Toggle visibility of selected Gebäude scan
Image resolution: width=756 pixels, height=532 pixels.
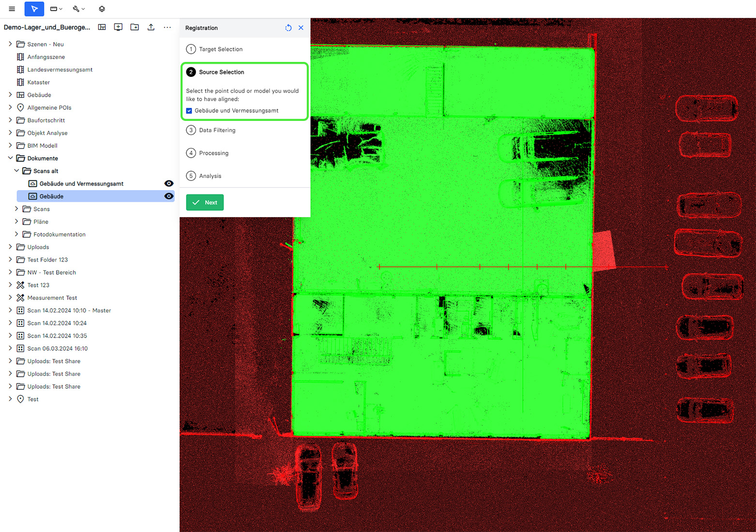[168, 196]
